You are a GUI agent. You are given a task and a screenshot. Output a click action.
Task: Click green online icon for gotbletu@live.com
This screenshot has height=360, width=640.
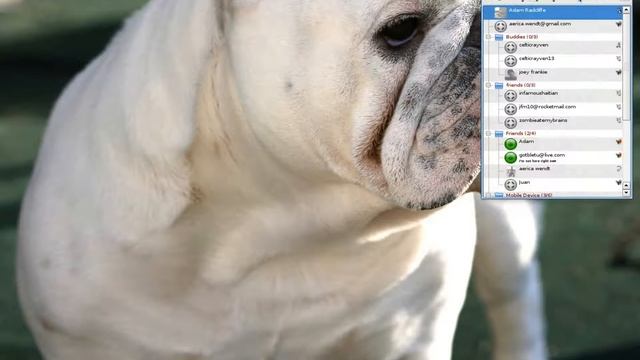coord(510,157)
